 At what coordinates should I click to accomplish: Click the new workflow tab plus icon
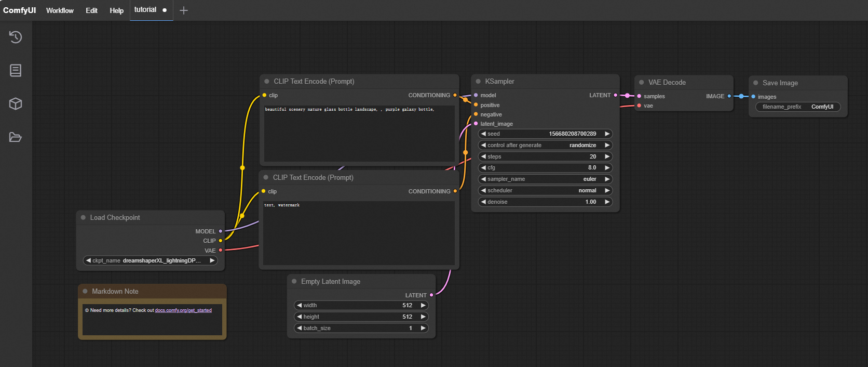(183, 10)
